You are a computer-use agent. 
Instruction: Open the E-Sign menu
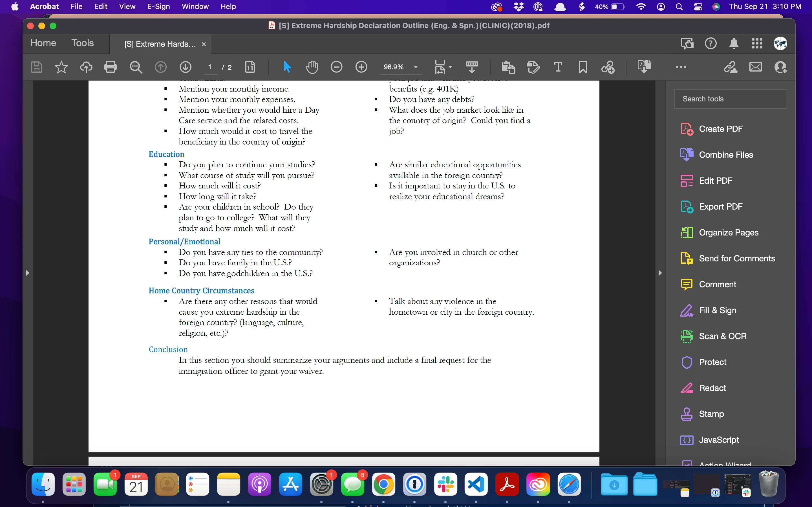click(158, 6)
